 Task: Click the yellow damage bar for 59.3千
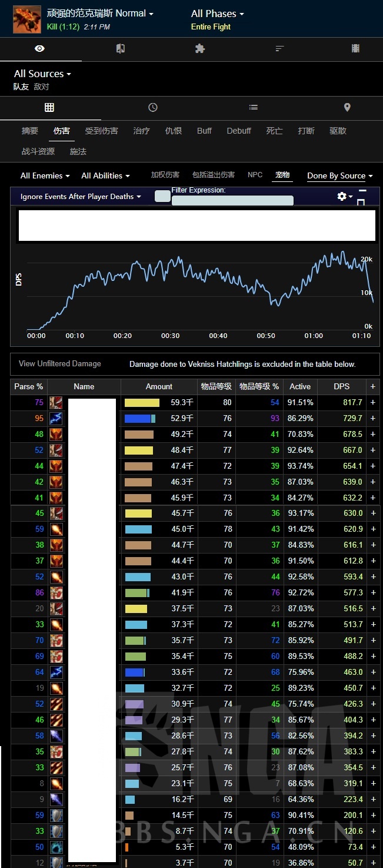(x=142, y=403)
